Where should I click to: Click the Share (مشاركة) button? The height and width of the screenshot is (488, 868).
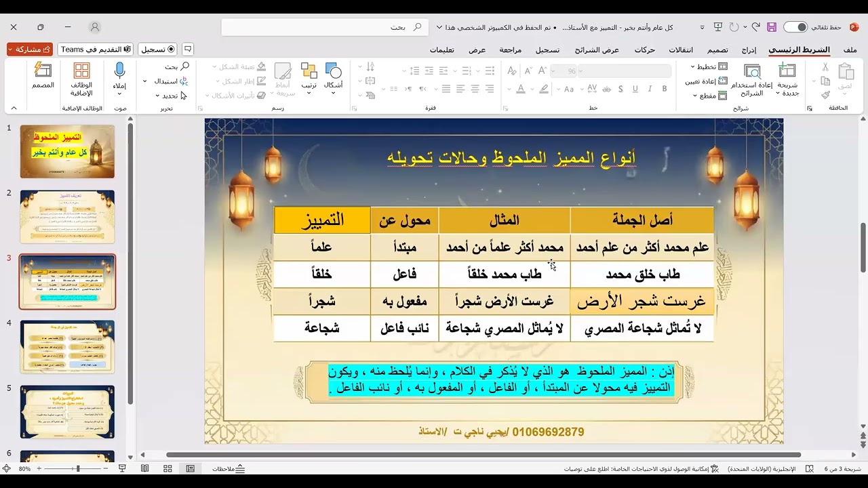point(30,49)
